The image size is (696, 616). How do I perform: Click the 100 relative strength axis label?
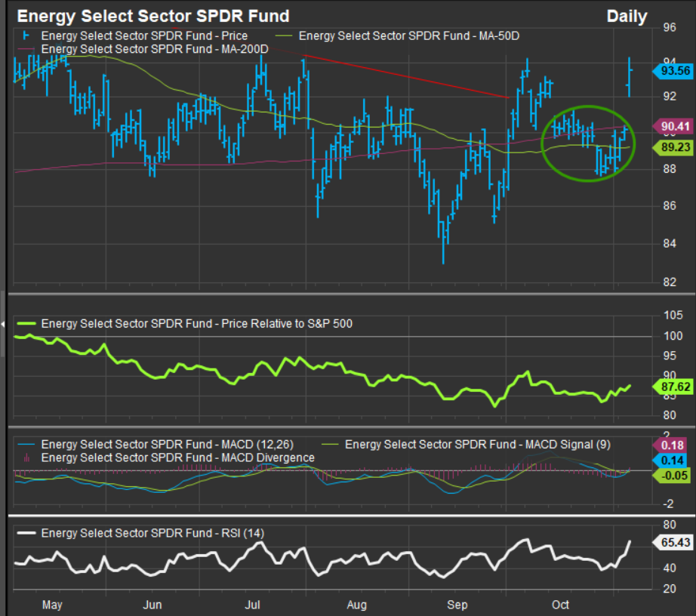click(673, 335)
